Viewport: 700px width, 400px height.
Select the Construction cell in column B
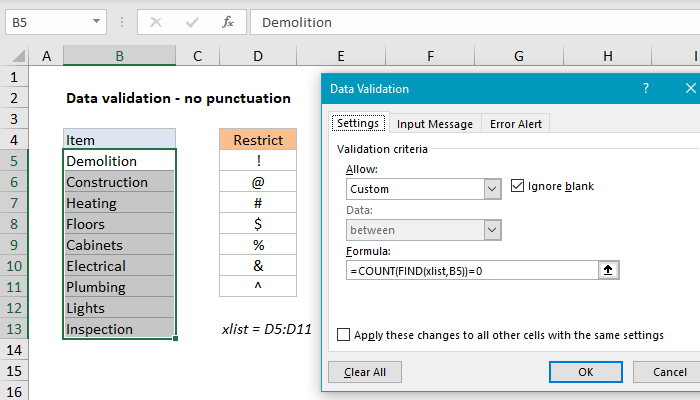click(x=118, y=182)
